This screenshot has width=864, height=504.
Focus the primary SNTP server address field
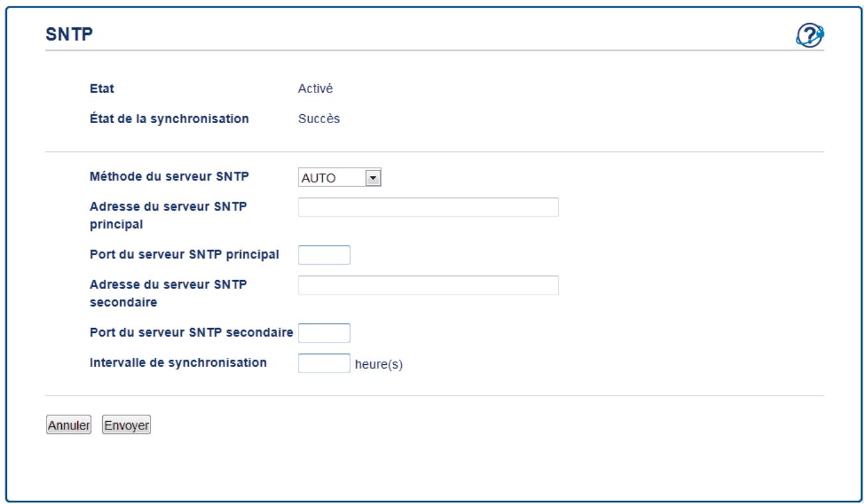coord(428,207)
